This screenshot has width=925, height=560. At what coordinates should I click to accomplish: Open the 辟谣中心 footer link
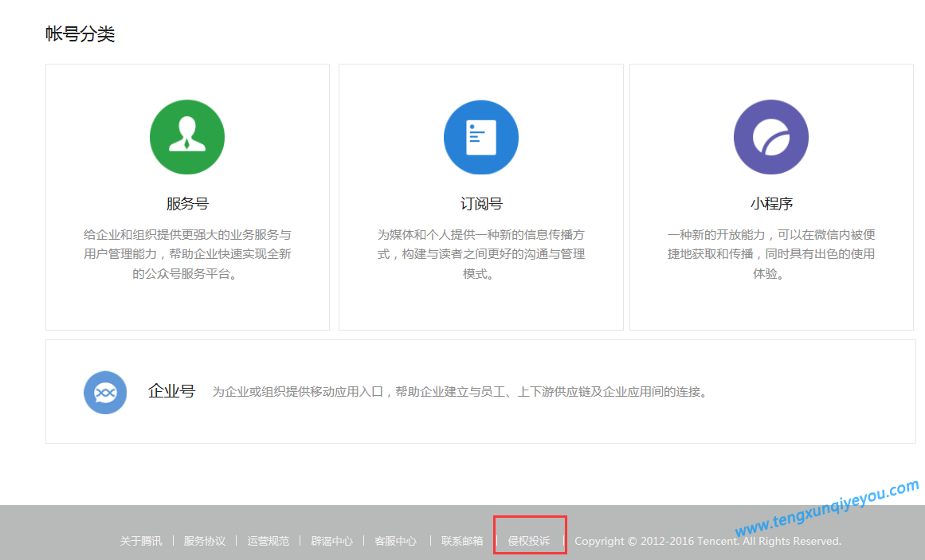(x=331, y=541)
